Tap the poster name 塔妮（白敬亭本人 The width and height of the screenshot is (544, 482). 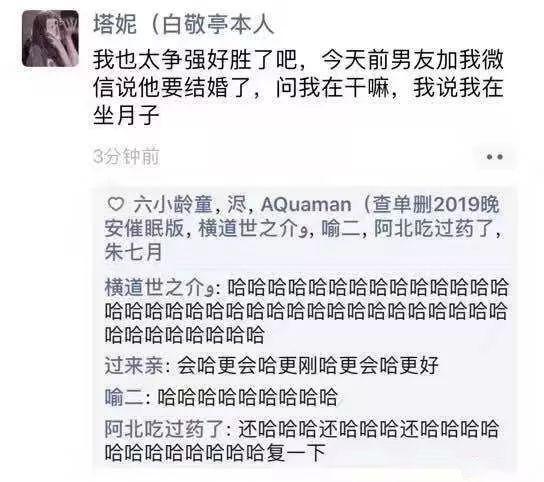(x=184, y=24)
